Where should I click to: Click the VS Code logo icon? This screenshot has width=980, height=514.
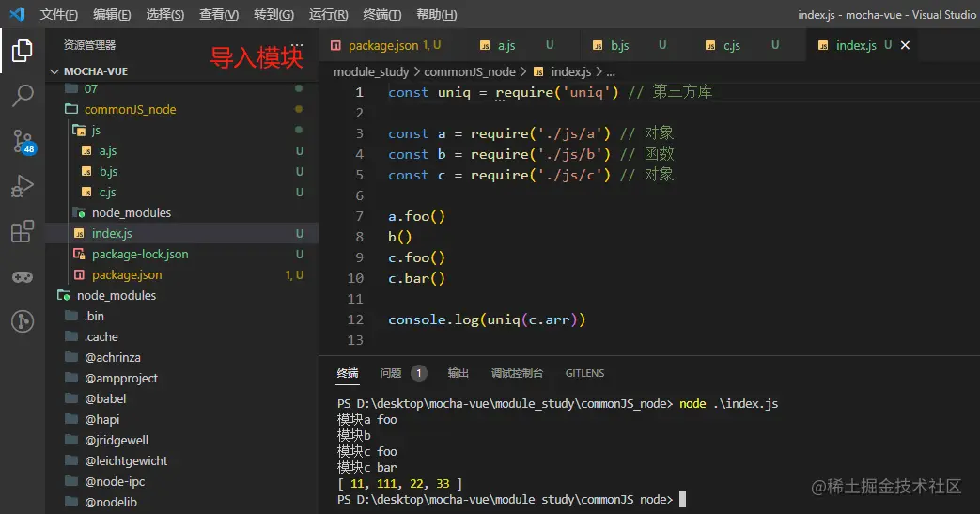tap(17, 14)
